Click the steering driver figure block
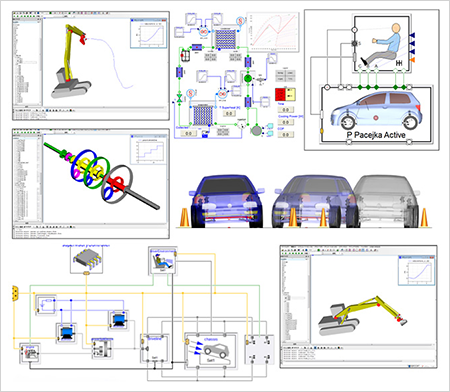Image resolution: width=450 pixels, height=392 pixels. click(381, 44)
